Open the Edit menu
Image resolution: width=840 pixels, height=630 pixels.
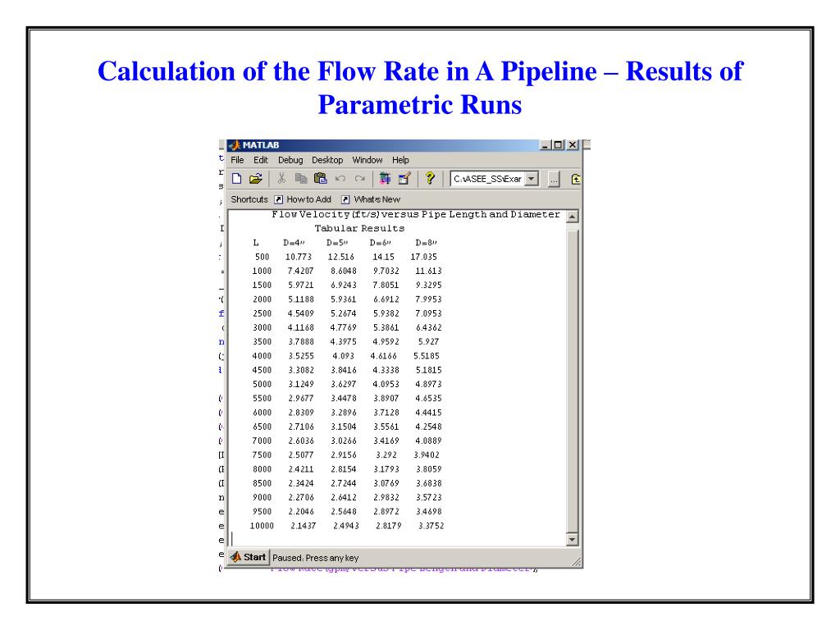pos(261,160)
